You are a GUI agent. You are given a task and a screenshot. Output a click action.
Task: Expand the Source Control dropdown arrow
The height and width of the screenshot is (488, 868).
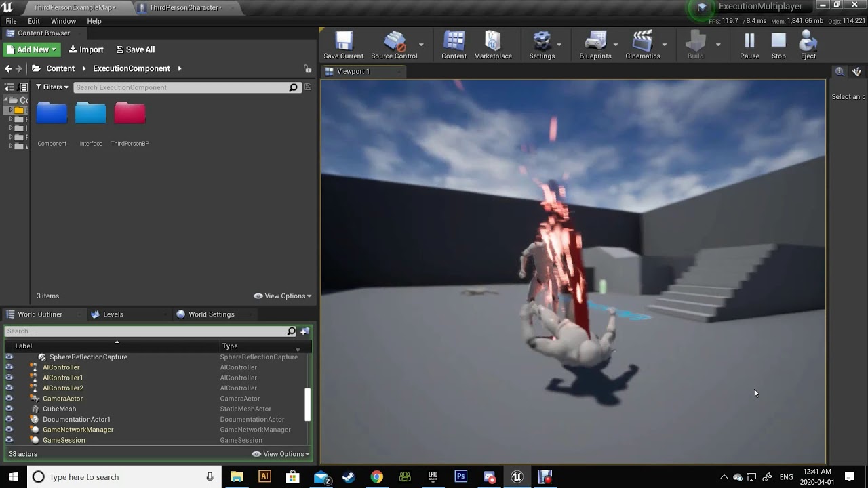421,45
